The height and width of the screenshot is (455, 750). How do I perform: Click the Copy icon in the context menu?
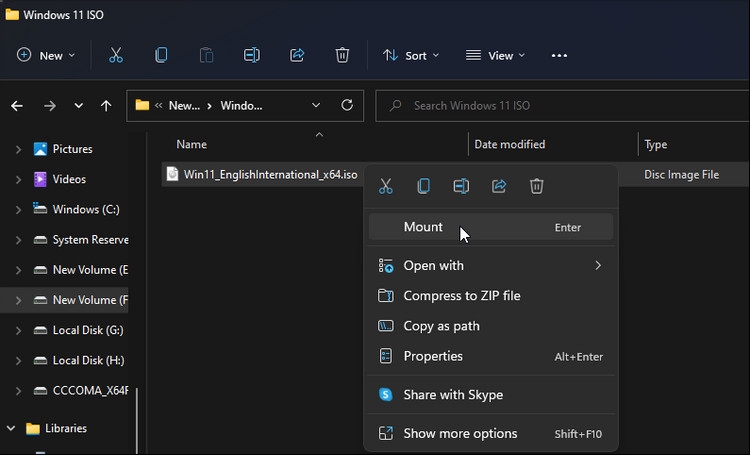(423, 186)
